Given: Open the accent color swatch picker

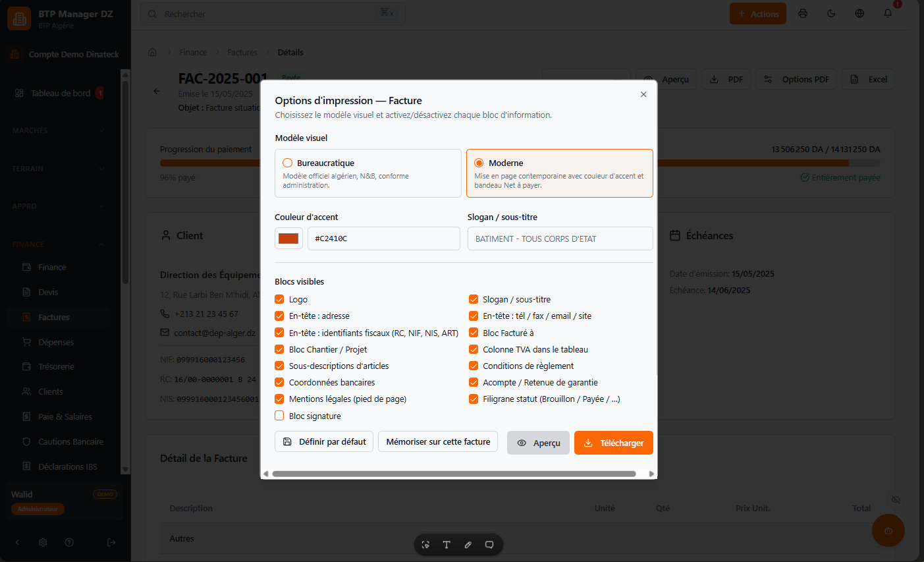Looking at the screenshot, I should click(x=288, y=239).
